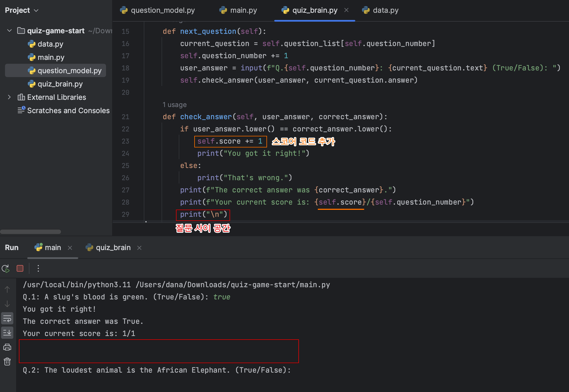
Task: Click the 'else:' keyword on line 25
Action: click(x=190, y=166)
